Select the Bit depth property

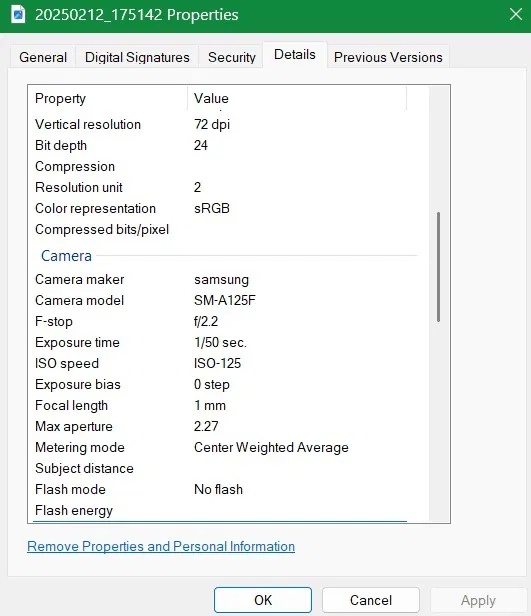pos(61,145)
